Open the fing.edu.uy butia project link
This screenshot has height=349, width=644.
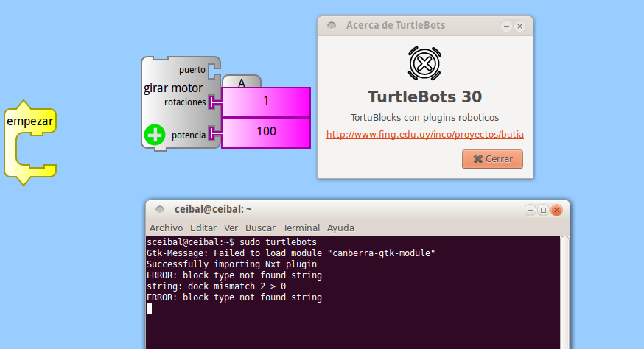[424, 135]
